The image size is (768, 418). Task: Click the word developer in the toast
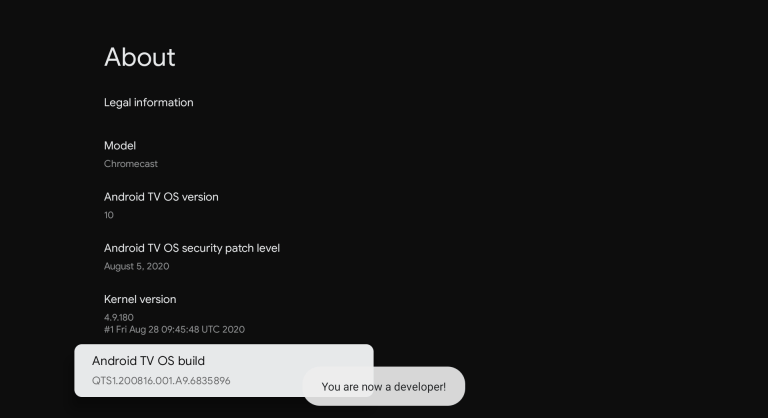(420, 387)
